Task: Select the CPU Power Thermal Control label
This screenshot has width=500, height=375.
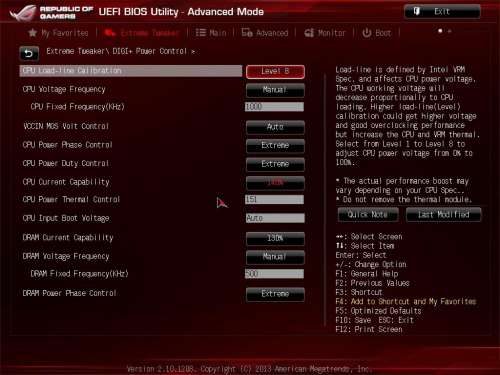Action: (71, 199)
